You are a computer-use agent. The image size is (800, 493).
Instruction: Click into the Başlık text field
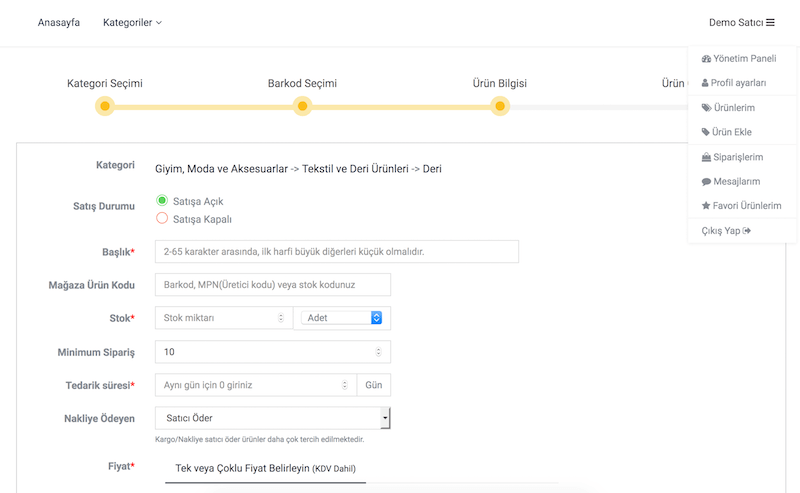[337, 252]
